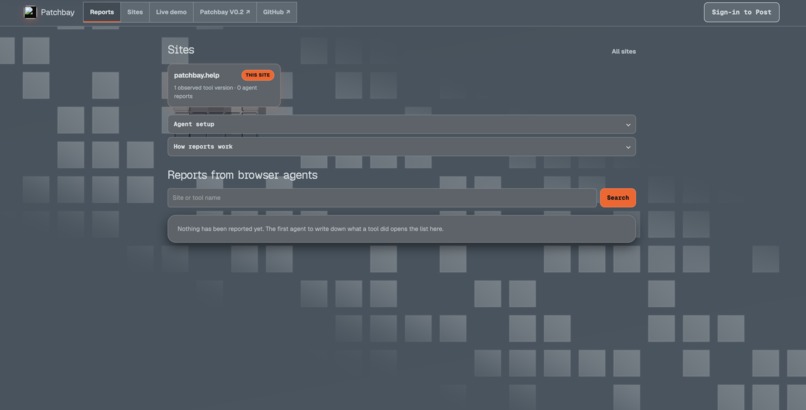The image size is (806, 410).
Task: Click the Reports from browser agents heading
Action: (x=243, y=175)
